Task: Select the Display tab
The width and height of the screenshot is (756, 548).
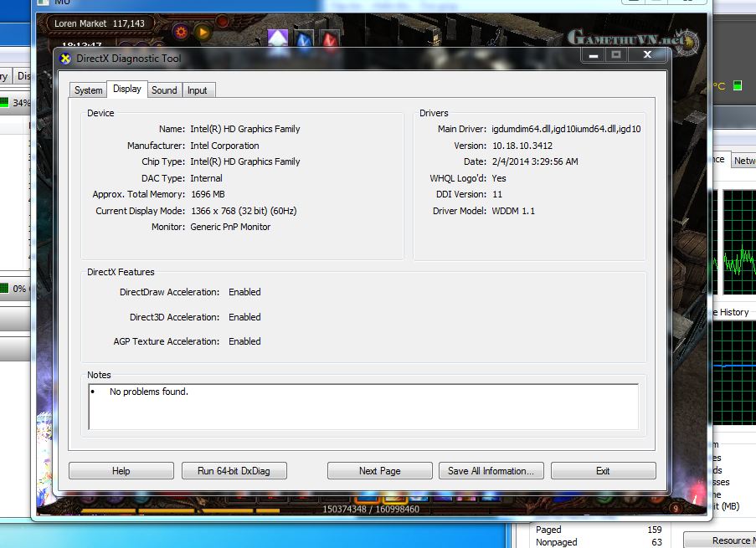Action: (127, 89)
